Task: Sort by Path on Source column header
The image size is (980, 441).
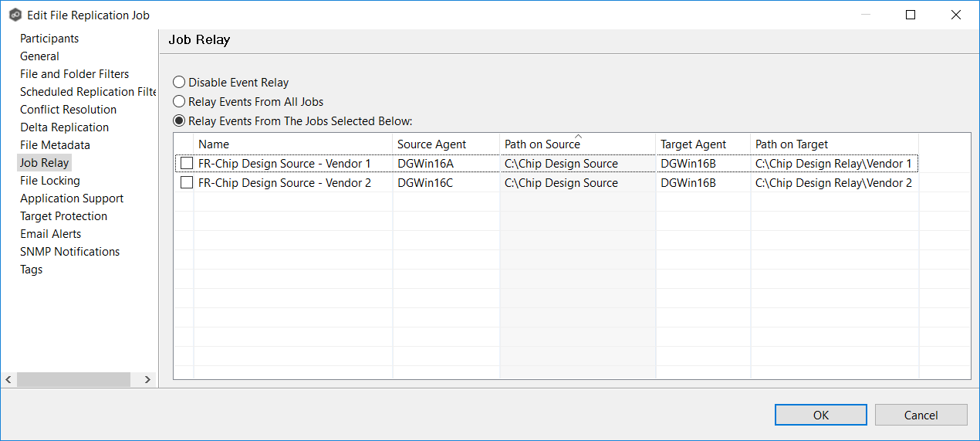Action: click(542, 144)
